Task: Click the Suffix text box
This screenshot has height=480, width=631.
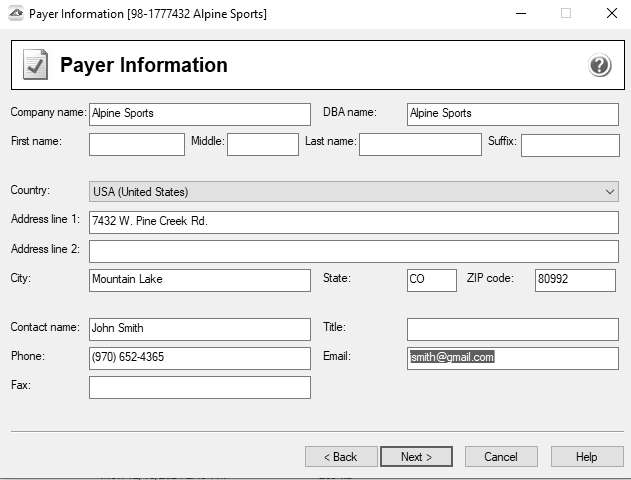Action: click(x=569, y=145)
